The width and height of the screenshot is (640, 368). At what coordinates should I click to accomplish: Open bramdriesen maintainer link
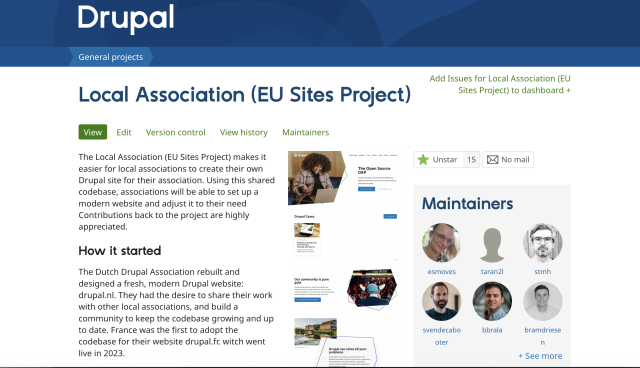(x=543, y=336)
